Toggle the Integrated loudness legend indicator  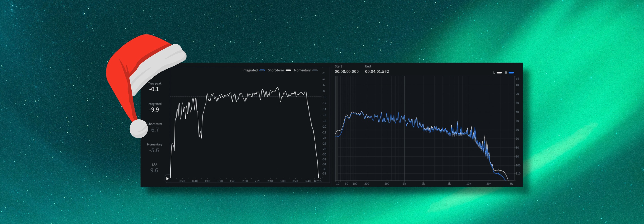click(262, 70)
